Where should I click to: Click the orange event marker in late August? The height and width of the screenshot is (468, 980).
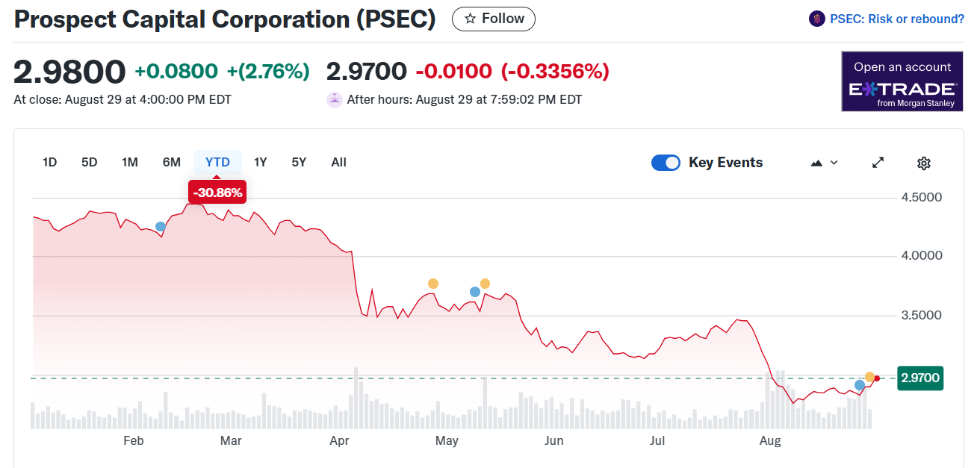click(x=869, y=377)
